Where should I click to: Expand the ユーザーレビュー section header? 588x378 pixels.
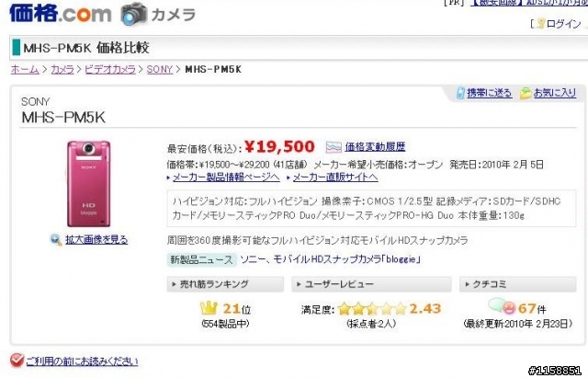point(371,284)
